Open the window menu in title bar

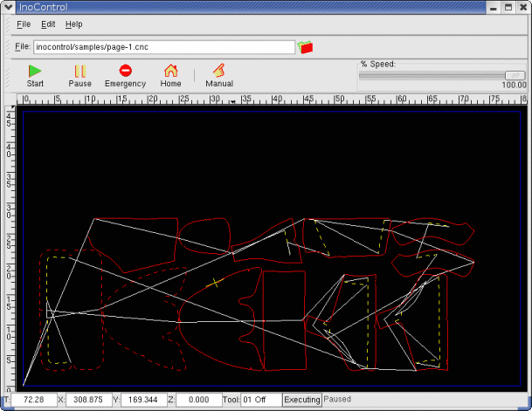8,6
